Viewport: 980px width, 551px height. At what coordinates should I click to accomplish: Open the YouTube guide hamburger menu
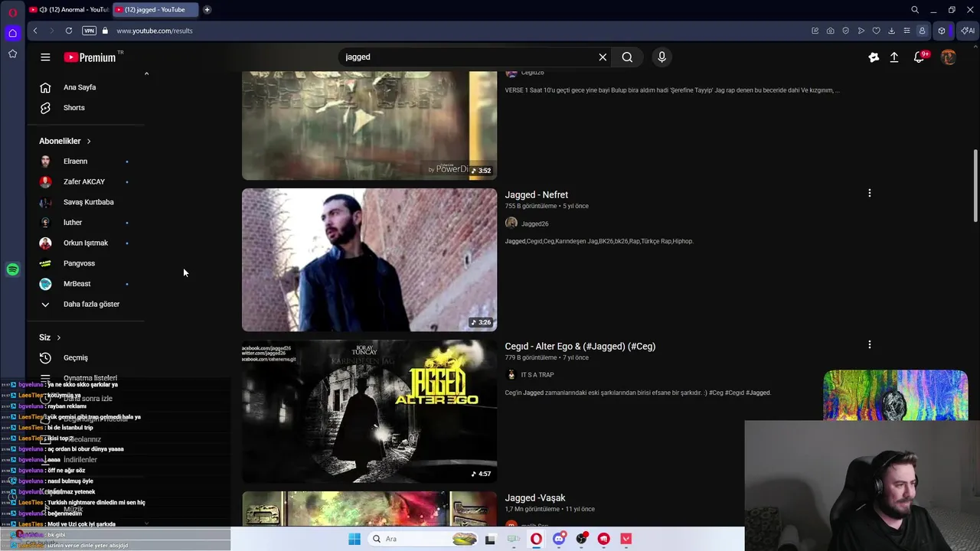click(x=45, y=57)
